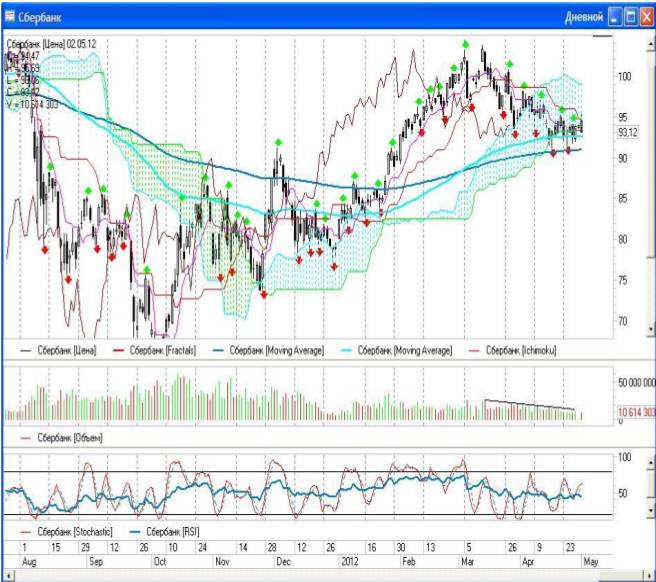
Task: Click the V = 10 614 303 info line
Action: (33, 104)
